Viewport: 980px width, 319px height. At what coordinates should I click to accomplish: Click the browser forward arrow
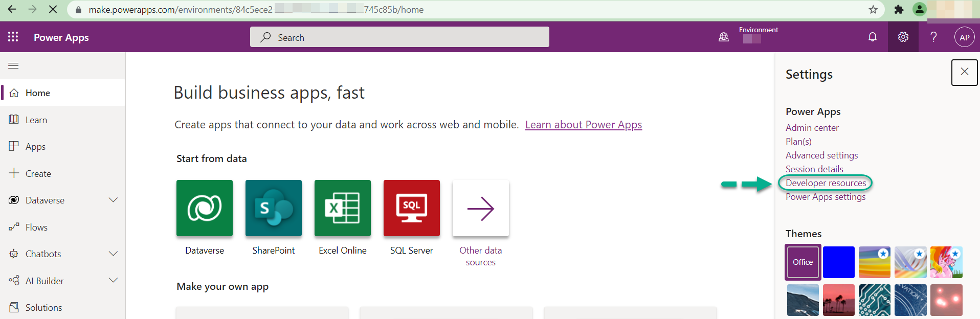click(x=32, y=9)
